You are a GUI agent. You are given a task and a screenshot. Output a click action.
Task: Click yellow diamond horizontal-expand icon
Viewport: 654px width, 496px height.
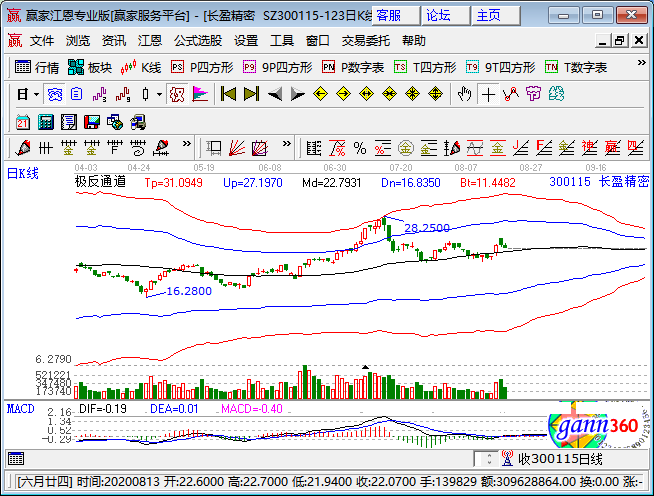pyautogui.click(x=366, y=94)
